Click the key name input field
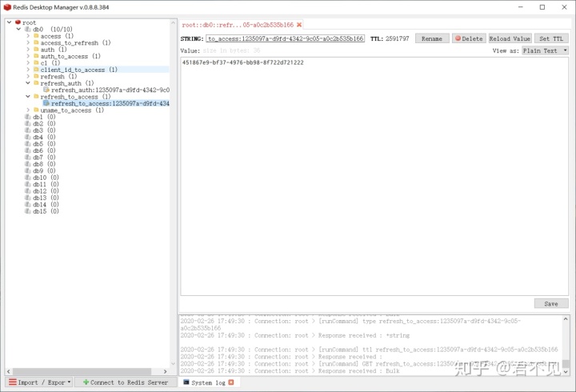This screenshot has height=392, width=576. click(x=286, y=38)
